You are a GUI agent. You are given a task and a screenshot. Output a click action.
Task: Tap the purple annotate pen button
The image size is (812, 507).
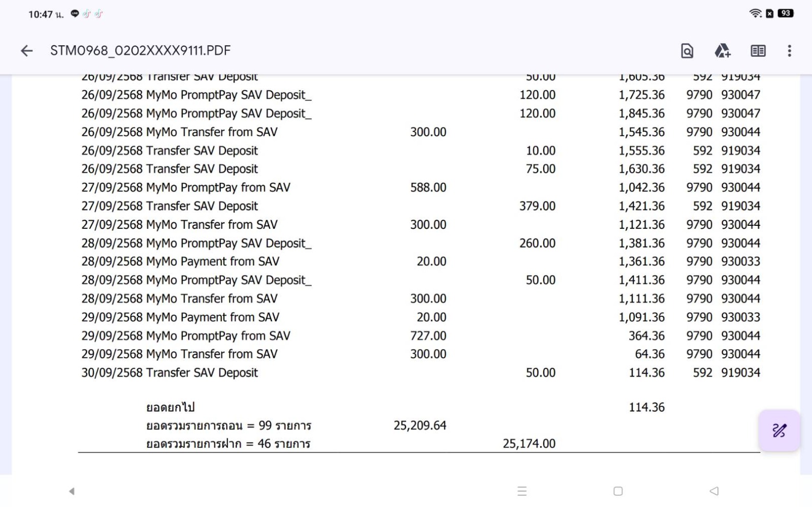point(779,431)
